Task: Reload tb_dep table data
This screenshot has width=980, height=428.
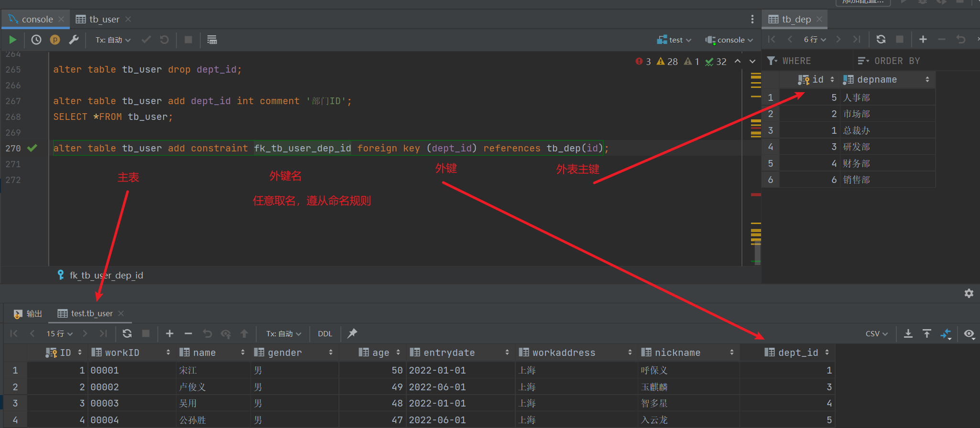Action: pyautogui.click(x=881, y=39)
